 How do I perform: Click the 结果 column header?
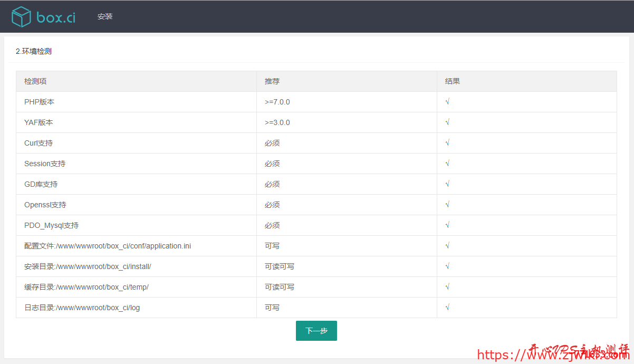pyautogui.click(x=453, y=81)
